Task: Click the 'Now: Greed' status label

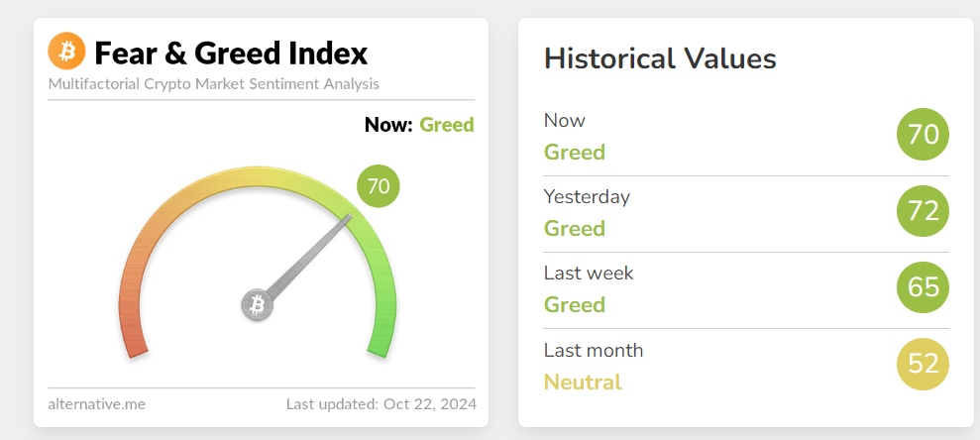Action: pos(419,125)
